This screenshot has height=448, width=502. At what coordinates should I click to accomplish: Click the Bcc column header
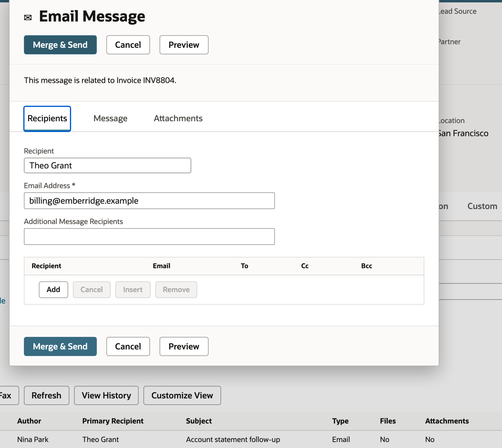tap(367, 266)
